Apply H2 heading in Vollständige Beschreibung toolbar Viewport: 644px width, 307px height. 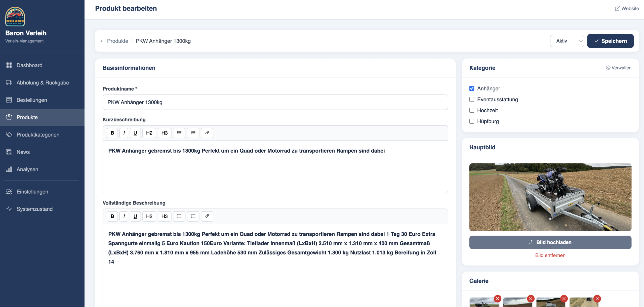point(149,216)
